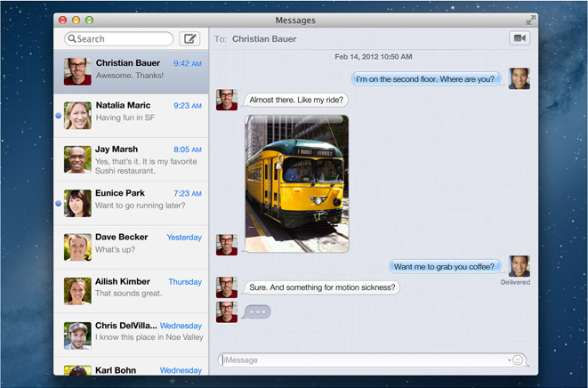Click Christian Bauer's avatar beside the streetcar photo
This screenshot has width=588, height=388.
227,244
